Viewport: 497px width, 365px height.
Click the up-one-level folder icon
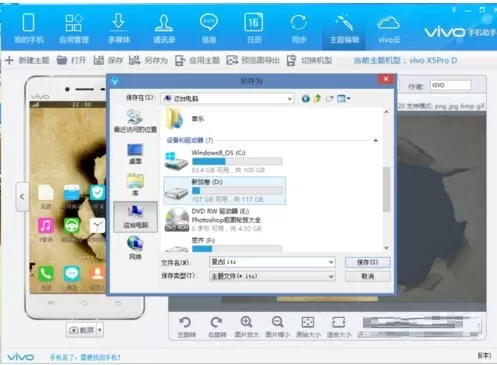click(317, 99)
